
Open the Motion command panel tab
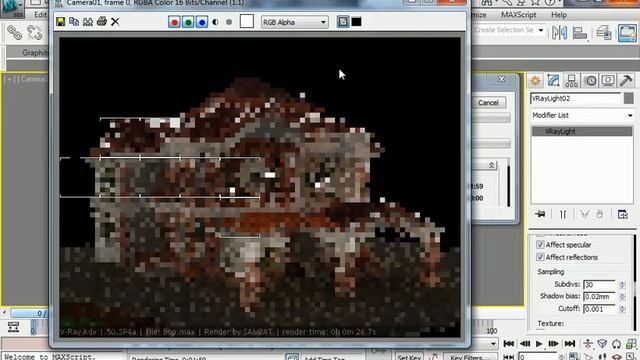591,80
